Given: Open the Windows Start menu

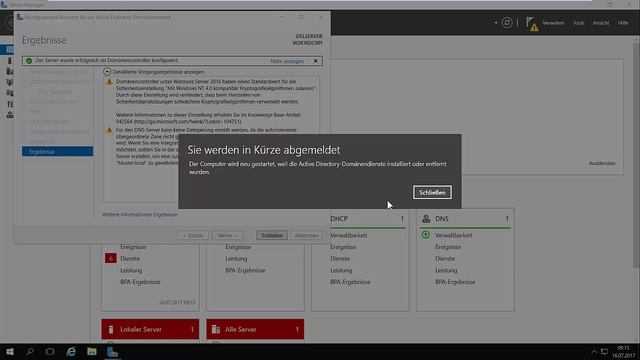Looking at the screenshot, I should [10, 351].
